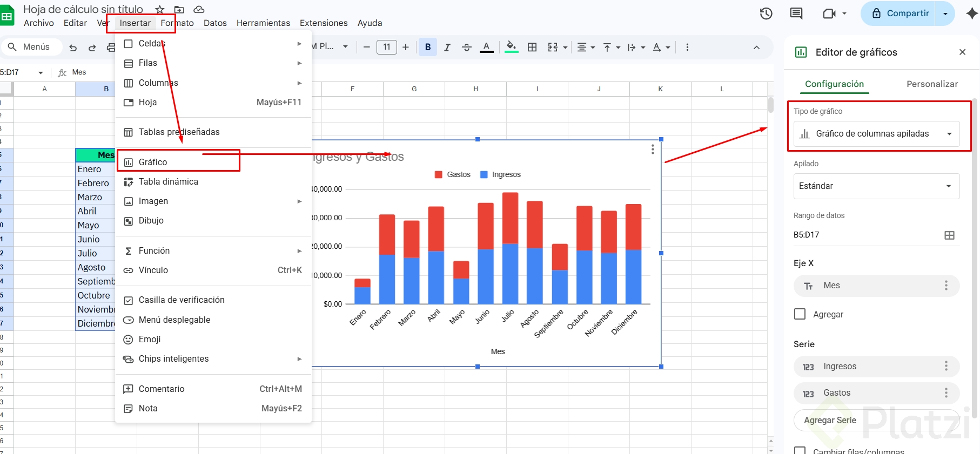Open the Herramientas menu

click(263, 23)
